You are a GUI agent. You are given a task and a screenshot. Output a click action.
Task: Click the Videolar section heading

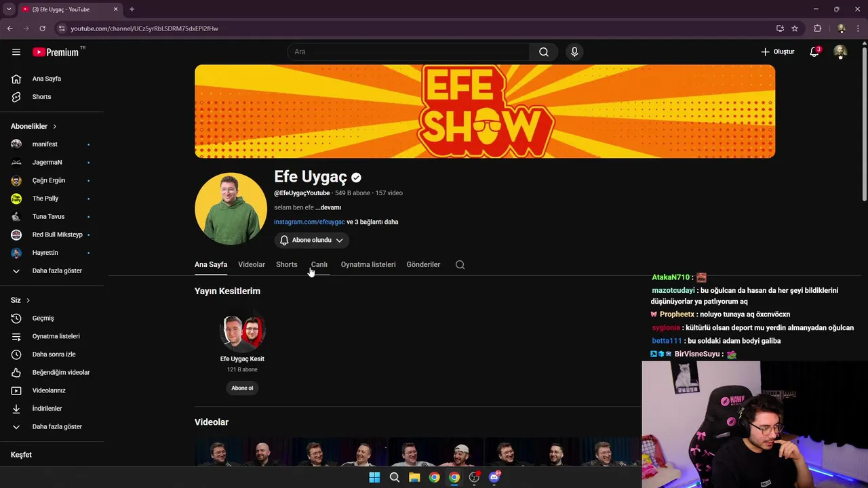click(212, 422)
